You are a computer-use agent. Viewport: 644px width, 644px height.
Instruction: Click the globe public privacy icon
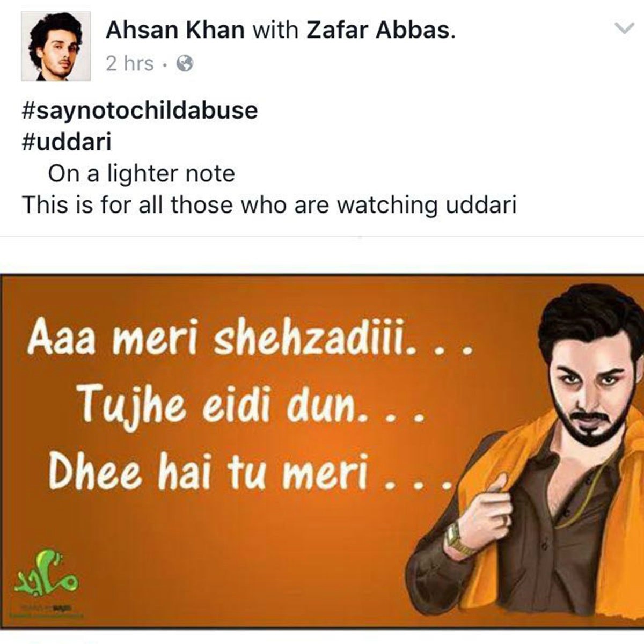click(185, 64)
